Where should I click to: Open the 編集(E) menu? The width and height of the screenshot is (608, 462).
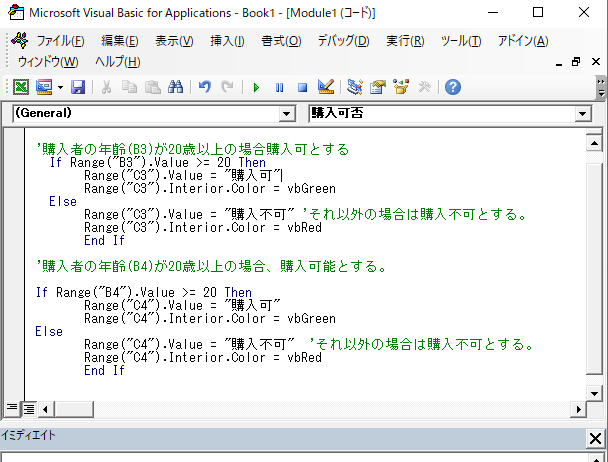click(x=119, y=41)
